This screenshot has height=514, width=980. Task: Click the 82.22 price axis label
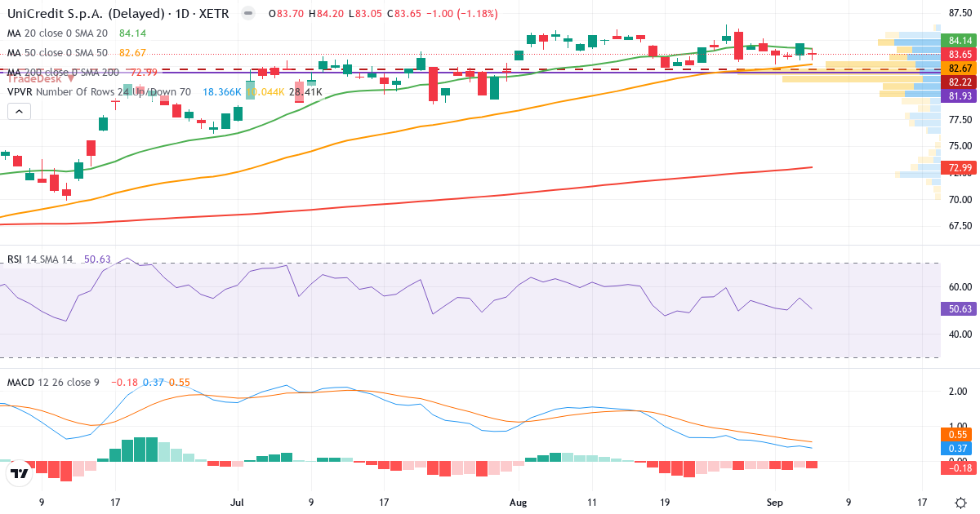pyautogui.click(x=959, y=82)
